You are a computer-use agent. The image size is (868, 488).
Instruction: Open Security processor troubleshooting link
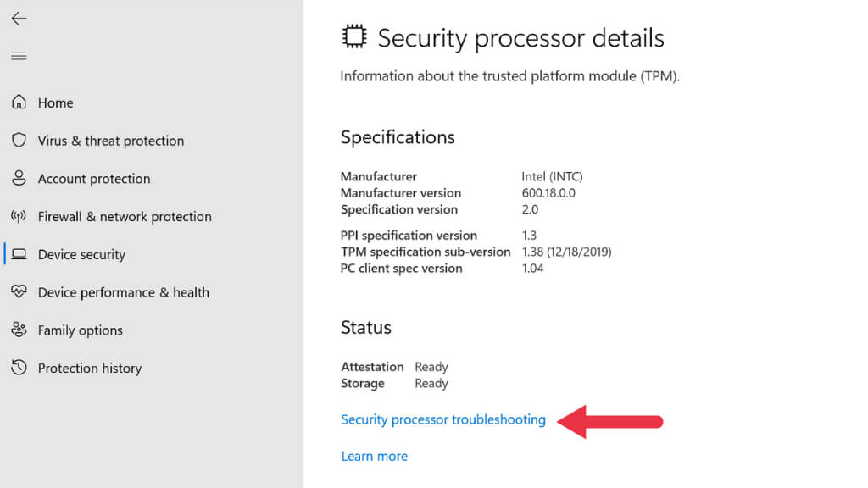tap(442, 420)
